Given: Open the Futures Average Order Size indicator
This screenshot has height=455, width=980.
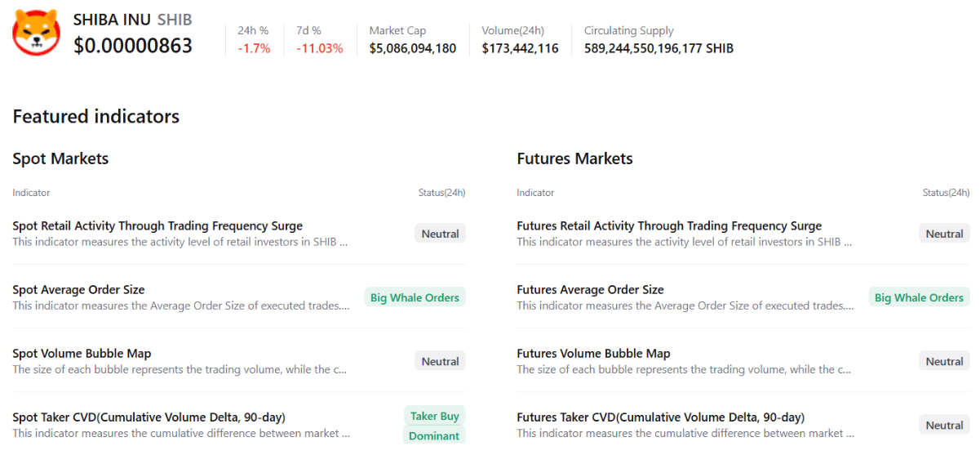Looking at the screenshot, I should [x=590, y=290].
